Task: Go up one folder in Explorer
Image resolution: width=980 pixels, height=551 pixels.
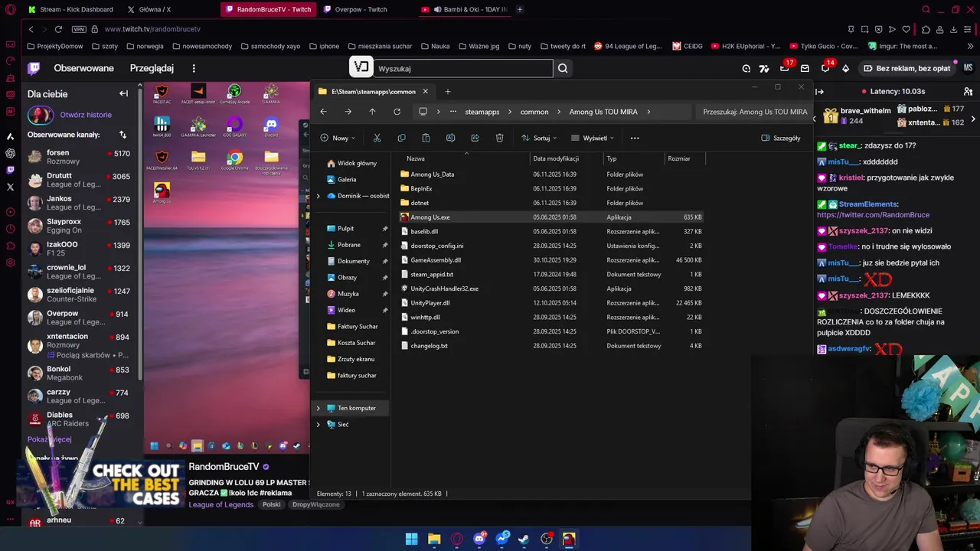Action: click(x=372, y=112)
